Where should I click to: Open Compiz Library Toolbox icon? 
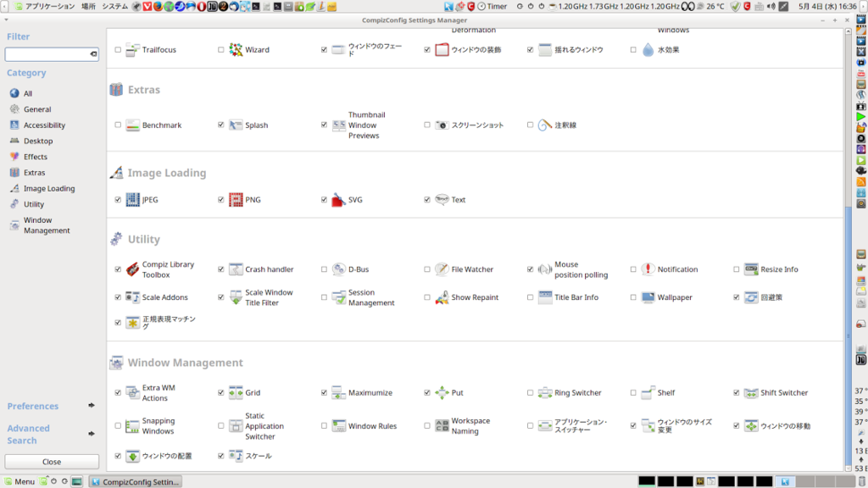point(132,269)
